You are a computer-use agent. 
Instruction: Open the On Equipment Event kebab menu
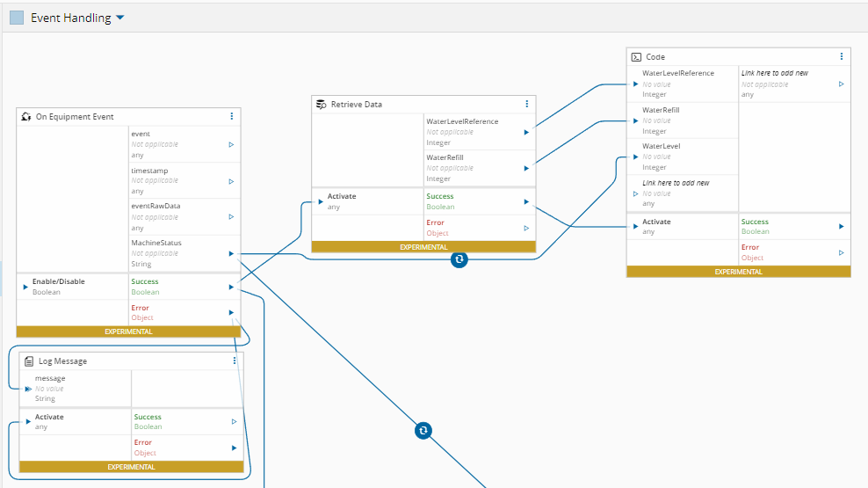pos(232,116)
